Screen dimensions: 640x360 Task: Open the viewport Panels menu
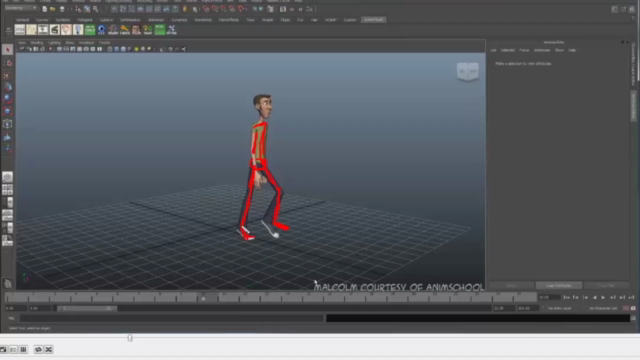click(x=104, y=42)
